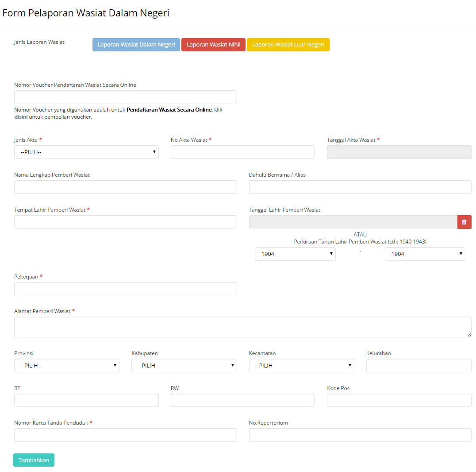
Task: Select the Dahulu Bernama / Alias field
Action: [360, 187]
